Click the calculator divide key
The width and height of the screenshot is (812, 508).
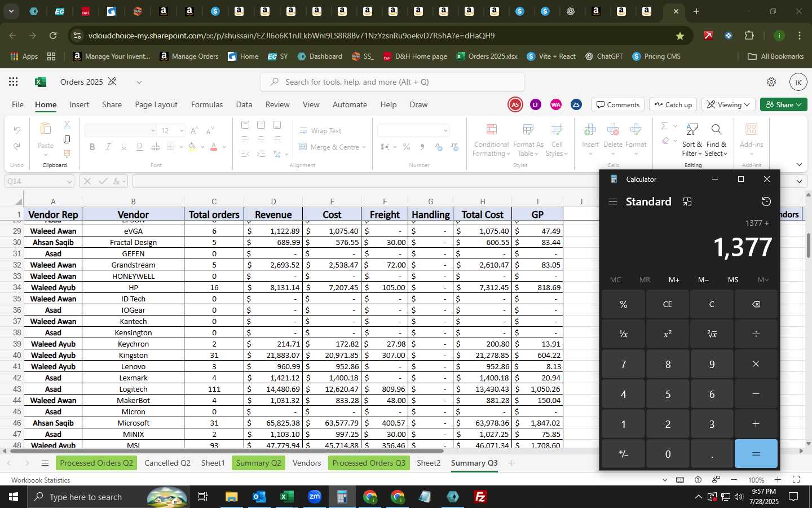pos(756,334)
